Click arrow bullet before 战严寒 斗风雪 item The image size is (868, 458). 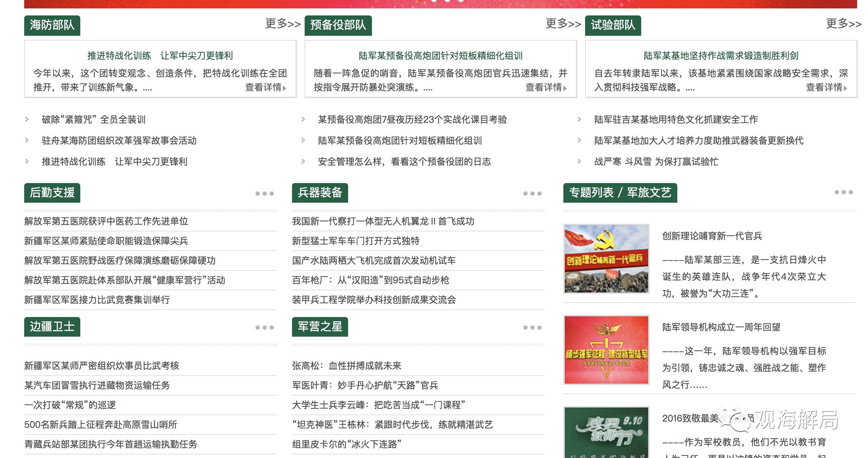579,162
